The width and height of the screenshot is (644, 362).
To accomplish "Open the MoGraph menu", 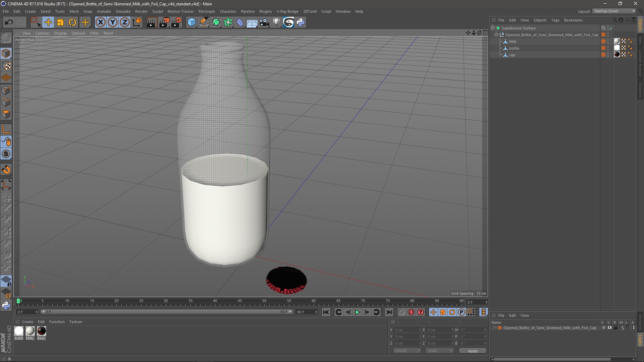I will click(x=207, y=11).
